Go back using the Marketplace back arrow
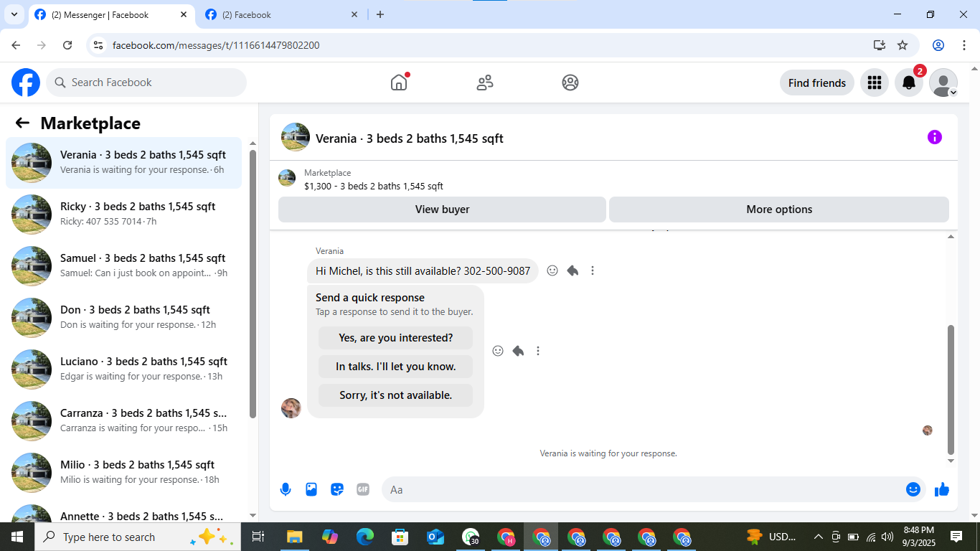 click(22, 123)
